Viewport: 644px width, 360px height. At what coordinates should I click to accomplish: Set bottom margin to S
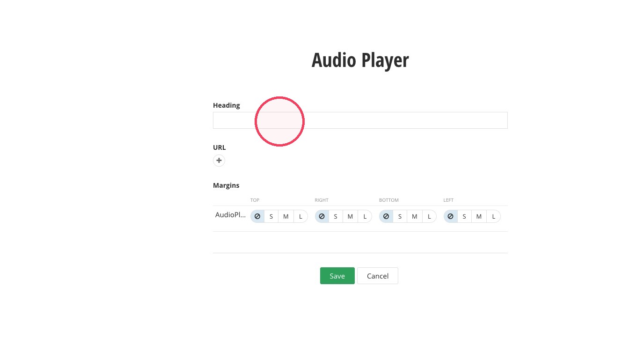coord(400,216)
